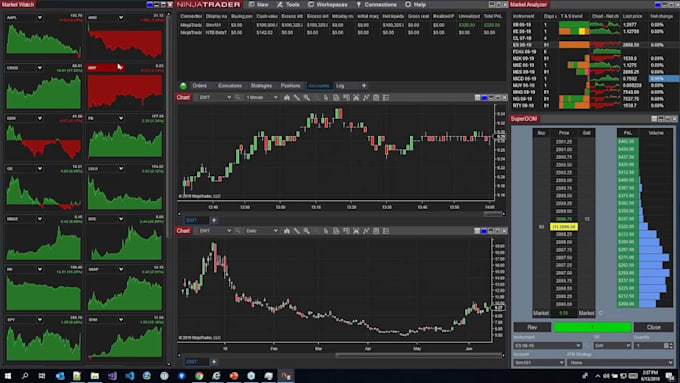The height and width of the screenshot is (383, 680).
Task: Add a new tab below the Daily chart
Action: [214, 362]
